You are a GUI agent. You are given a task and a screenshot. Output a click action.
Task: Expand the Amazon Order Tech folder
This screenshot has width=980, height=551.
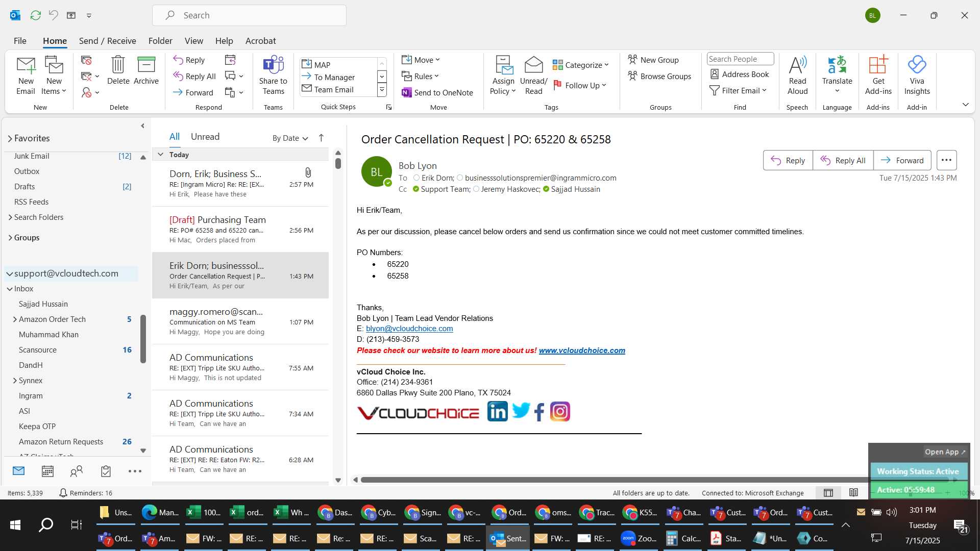coord(15,319)
